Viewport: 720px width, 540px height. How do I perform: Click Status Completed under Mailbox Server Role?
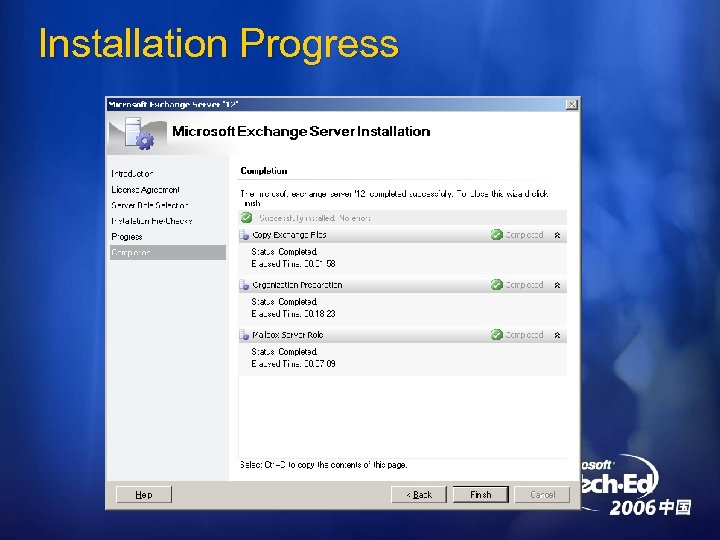(284, 352)
